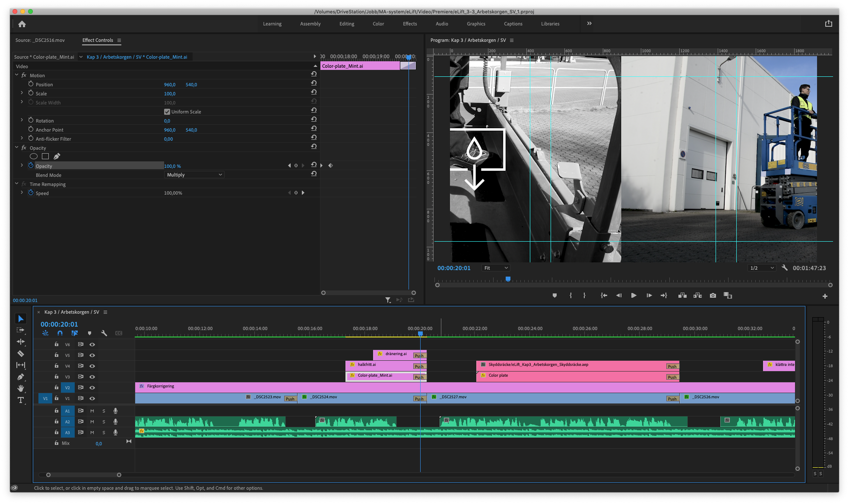Hide track V3 with eye icon

pos(92,377)
